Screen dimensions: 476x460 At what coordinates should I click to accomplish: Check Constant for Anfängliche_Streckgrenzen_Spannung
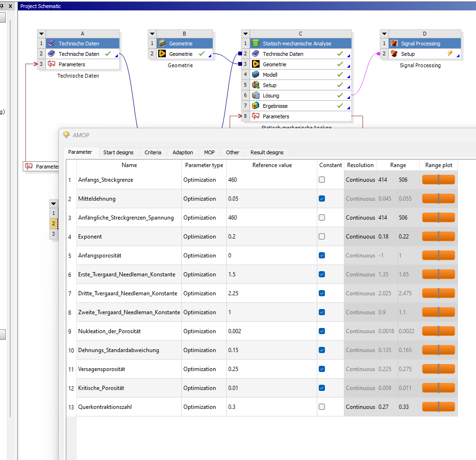[x=322, y=217]
